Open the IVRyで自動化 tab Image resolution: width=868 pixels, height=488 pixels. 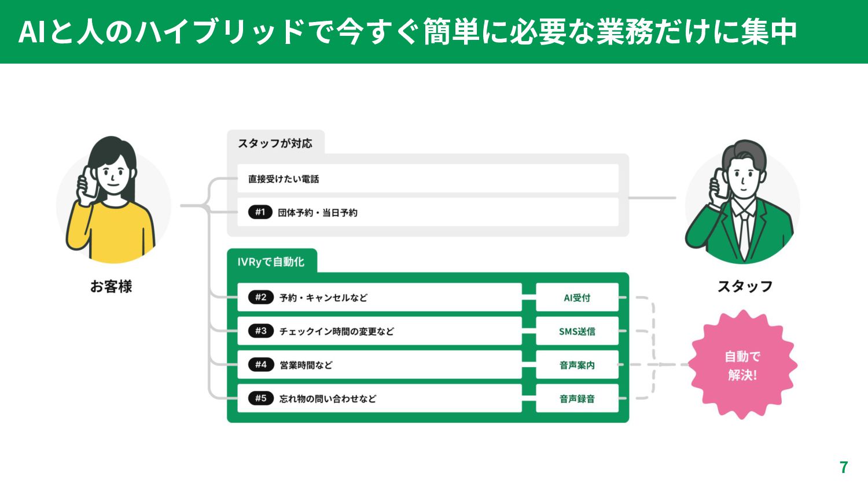(x=271, y=261)
